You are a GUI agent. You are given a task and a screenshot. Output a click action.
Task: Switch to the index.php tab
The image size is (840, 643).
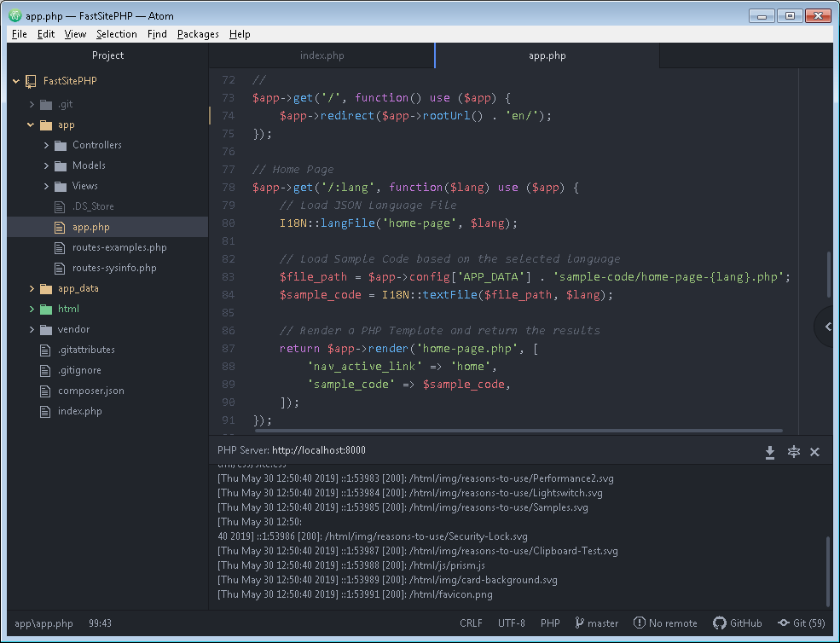tap(322, 55)
